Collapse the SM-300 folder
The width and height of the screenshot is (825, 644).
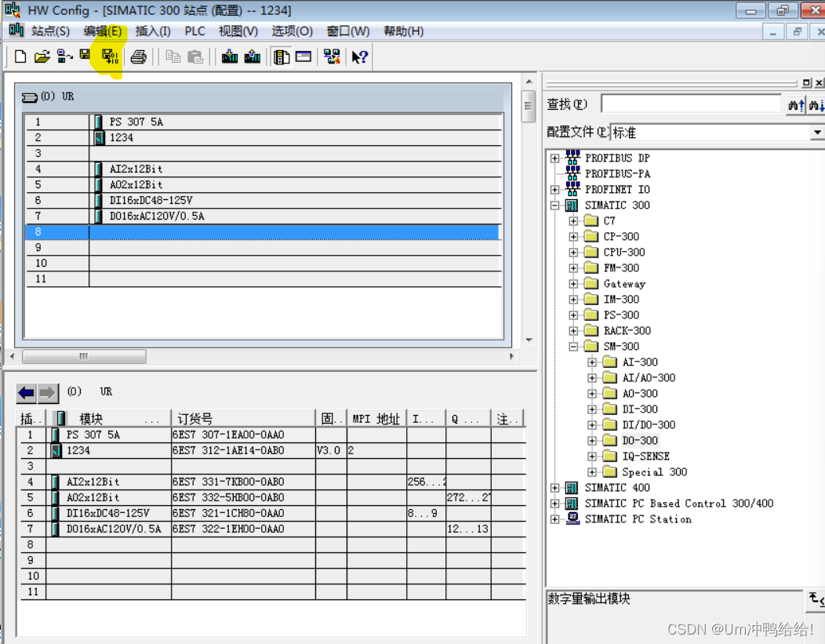(573, 347)
